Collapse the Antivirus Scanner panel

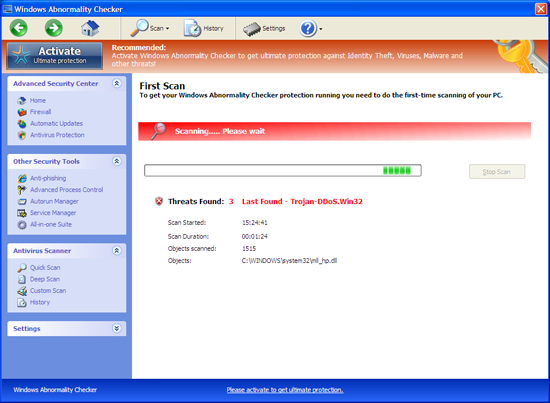[116, 250]
